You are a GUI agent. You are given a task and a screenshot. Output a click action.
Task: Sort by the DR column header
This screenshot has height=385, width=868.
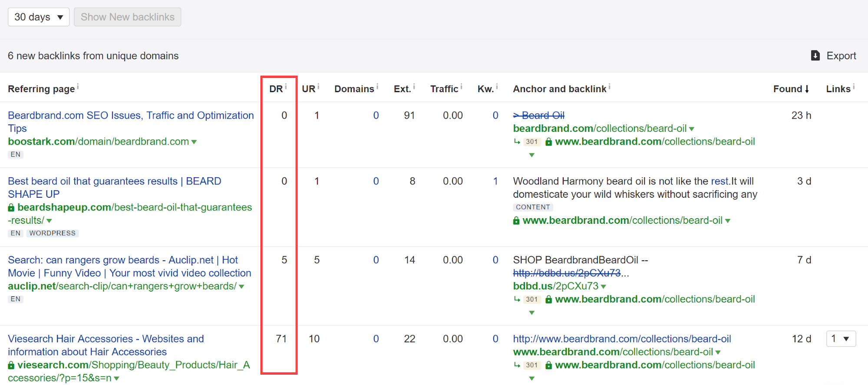point(276,89)
